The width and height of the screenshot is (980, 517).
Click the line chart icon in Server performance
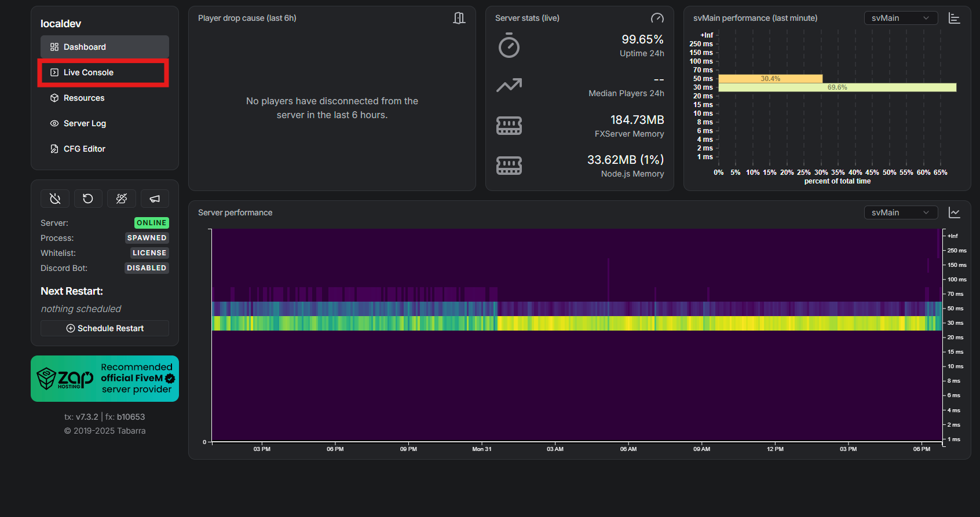955,212
